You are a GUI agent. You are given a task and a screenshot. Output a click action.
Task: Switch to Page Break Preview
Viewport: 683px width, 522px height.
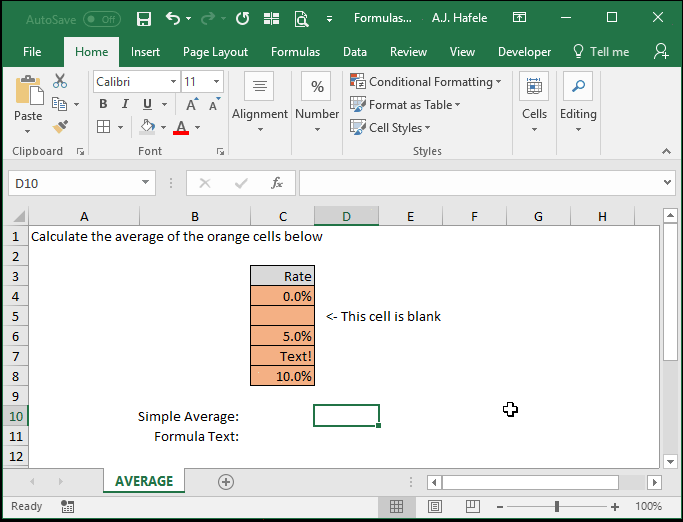473,506
